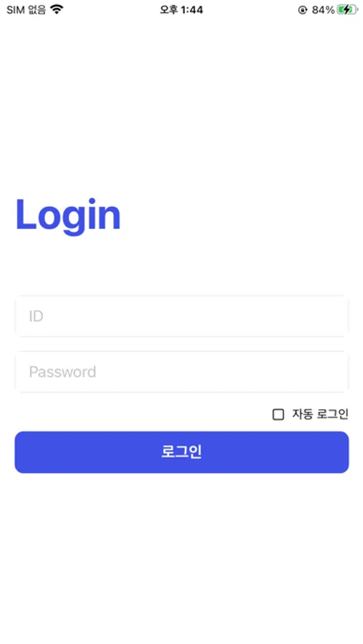The width and height of the screenshot is (363, 644).
Task: Click the Password placeholder text
Action: click(x=62, y=371)
